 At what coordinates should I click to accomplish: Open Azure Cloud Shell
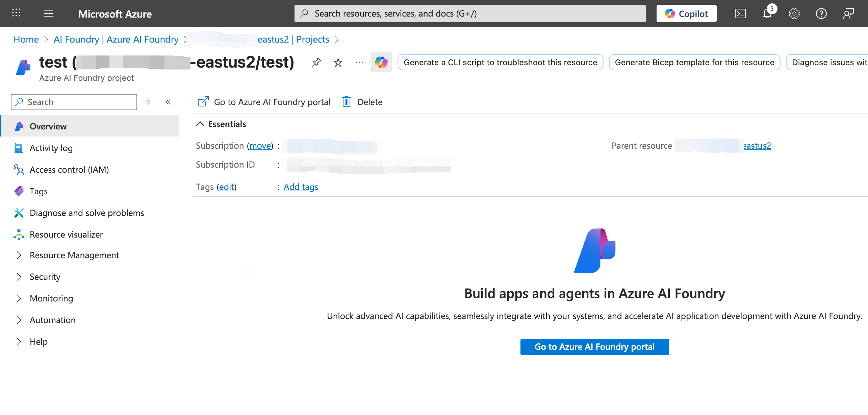(740, 14)
